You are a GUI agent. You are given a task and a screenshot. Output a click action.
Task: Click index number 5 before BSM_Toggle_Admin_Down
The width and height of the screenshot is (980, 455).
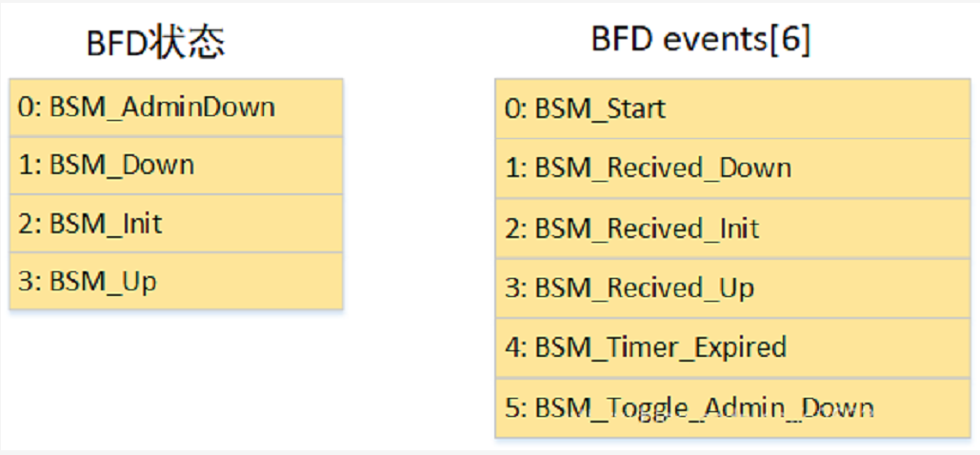pos(511,407)
